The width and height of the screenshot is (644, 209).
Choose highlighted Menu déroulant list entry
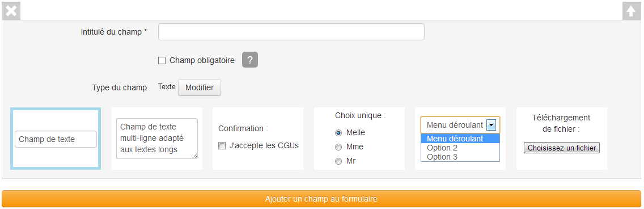460,139
